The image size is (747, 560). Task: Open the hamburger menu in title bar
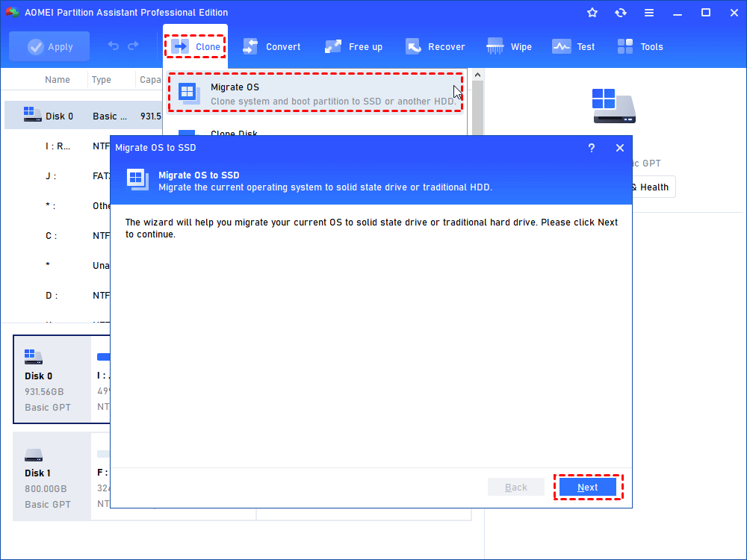[649, 13]
